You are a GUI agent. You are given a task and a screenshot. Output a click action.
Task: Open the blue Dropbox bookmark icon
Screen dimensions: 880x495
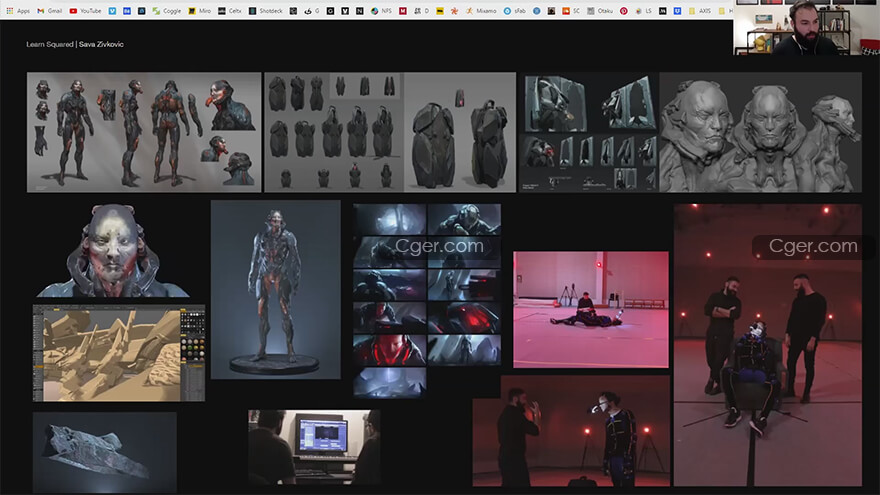coord(677,11)
